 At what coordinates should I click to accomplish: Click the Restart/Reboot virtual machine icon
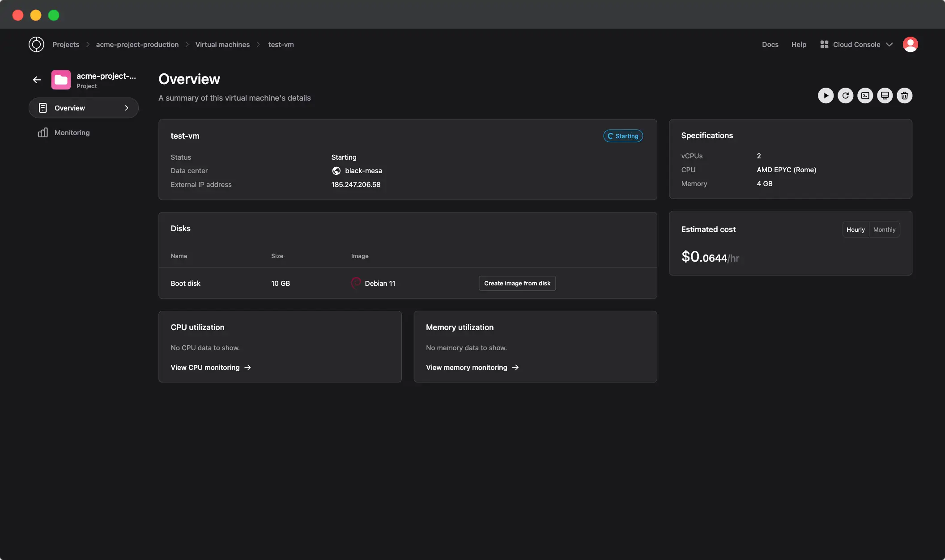[x=846, y=95]
